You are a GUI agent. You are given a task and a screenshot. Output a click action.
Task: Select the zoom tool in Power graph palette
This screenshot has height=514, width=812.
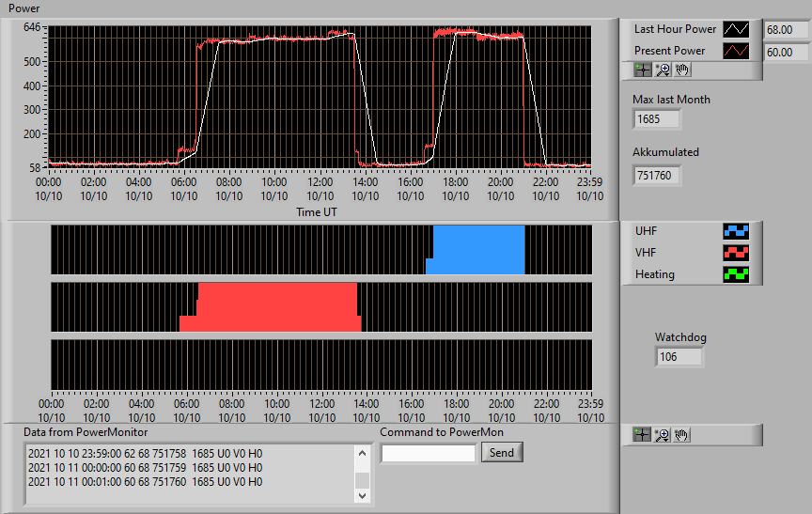[x=663, y=70]
